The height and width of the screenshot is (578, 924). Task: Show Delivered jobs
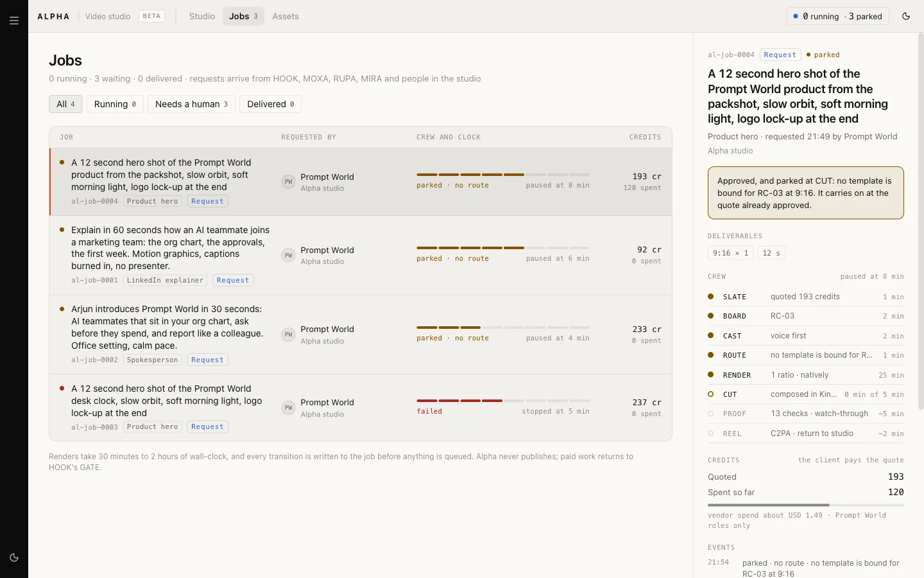(271, 104)
